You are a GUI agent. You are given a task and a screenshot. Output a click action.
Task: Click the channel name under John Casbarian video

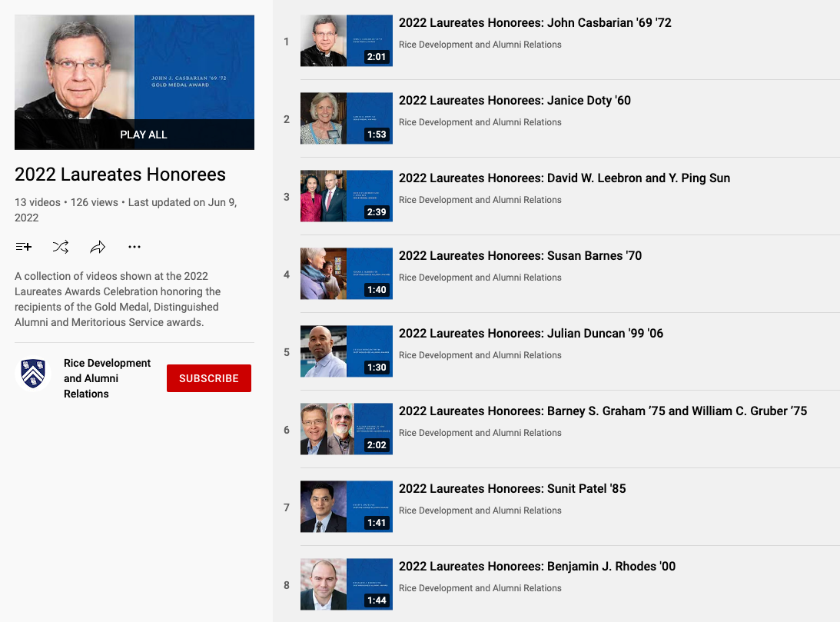click(480, 45)
